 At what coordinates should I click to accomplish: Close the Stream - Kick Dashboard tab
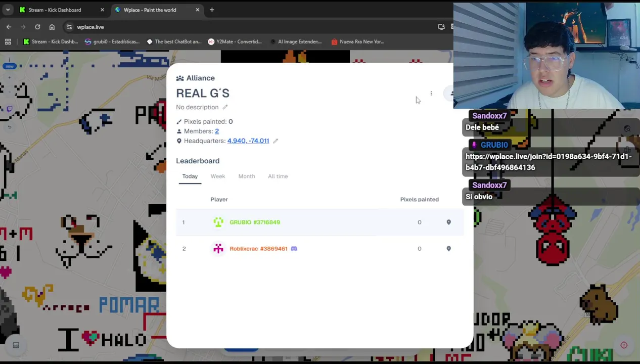tap(102, 10)
